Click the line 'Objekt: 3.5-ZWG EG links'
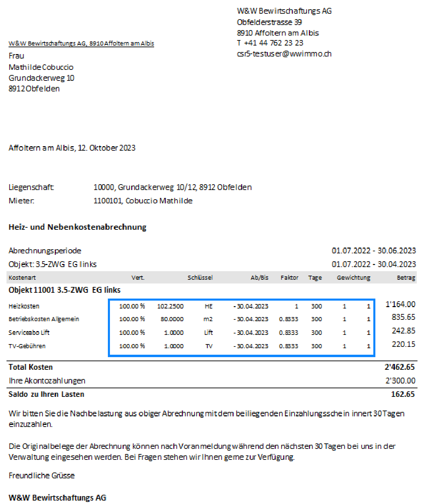 point(53,264)
